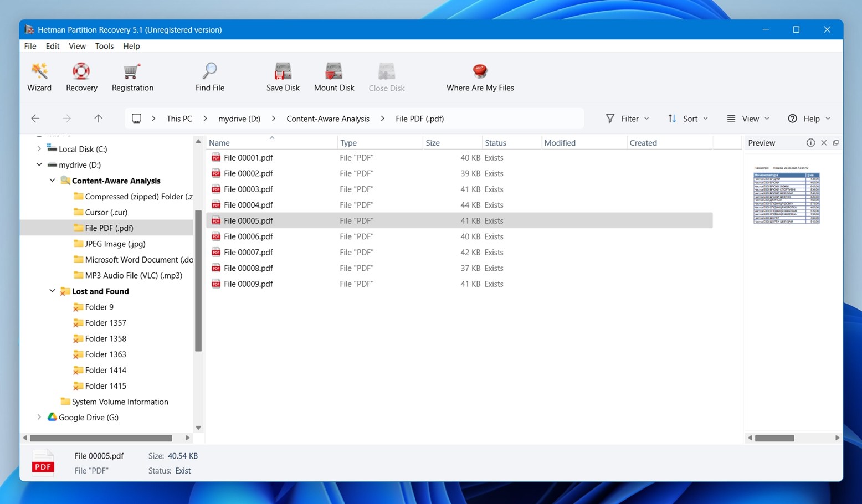The width and height of the screenshot is (862, 504).
Task: Open the Tools menu
Action: pyautogui.click(x=104, y=46)
